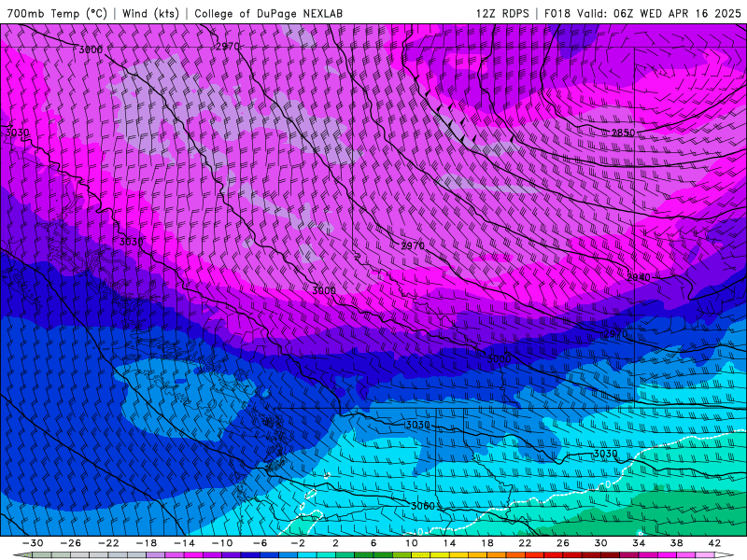The image size is (747, 560).
Task: Click the 42 color scale label
Action: (714, 543)
